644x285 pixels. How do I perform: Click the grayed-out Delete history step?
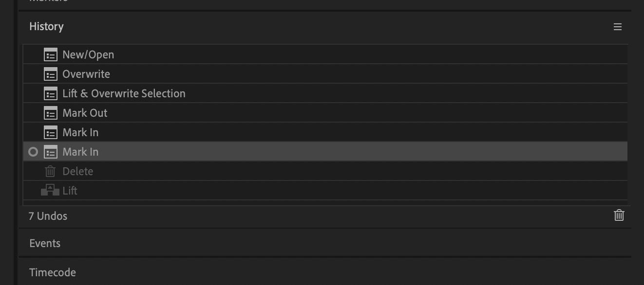[x=78, y=171]
